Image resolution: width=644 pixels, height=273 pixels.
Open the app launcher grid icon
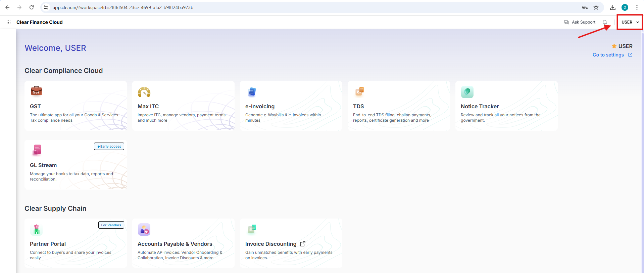pyautogui.click(x=8, y=22)
